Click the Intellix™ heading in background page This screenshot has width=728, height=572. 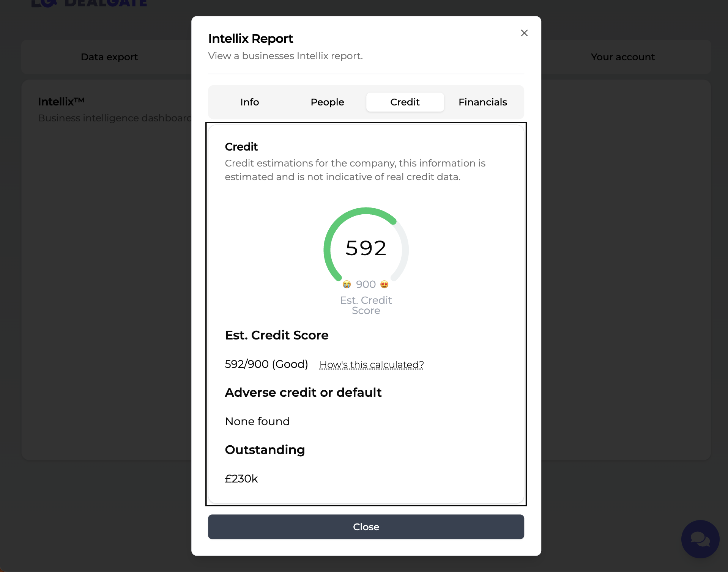61,102
